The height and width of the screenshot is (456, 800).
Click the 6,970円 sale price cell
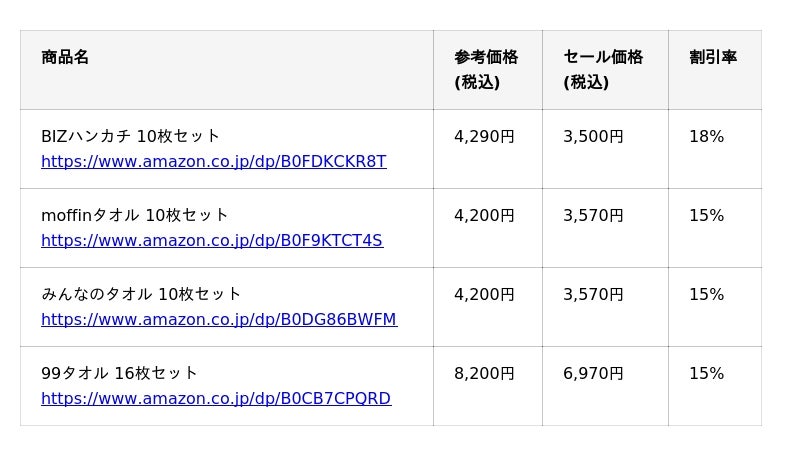click(593, 373)
